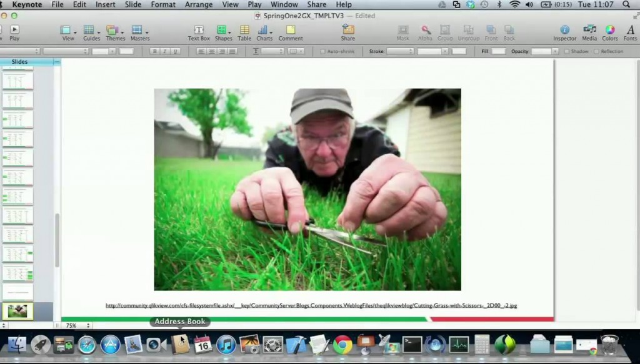The width and height of the screenshot is (640, 364).
Task: Enable the Auto-shrink checkbox
Action: (x=323, y=51)
